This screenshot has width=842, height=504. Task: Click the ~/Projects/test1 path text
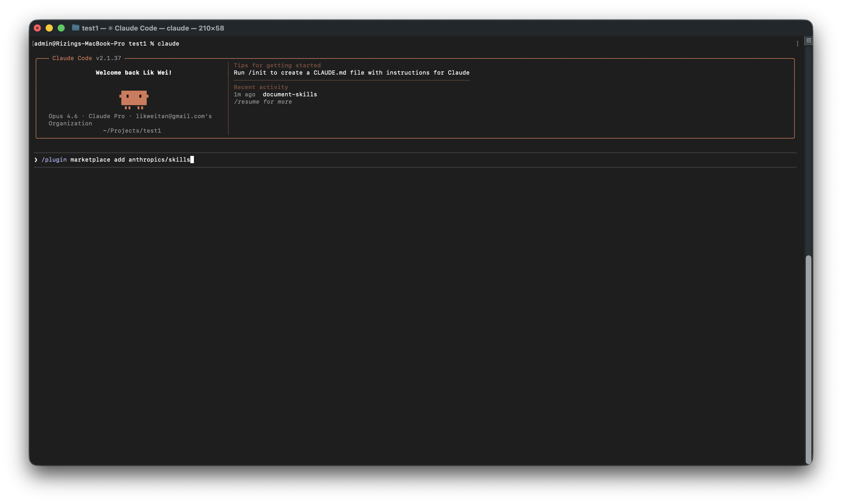[132, 131]
